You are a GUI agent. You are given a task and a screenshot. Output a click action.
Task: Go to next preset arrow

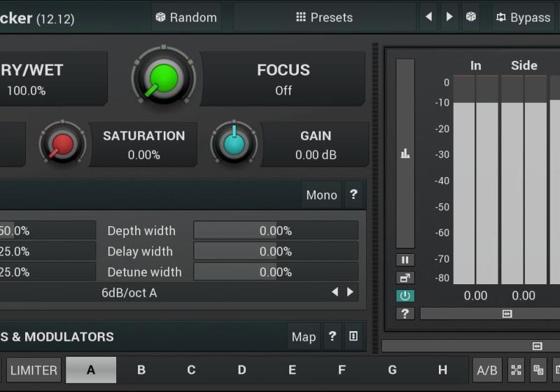tap(449, 17)
